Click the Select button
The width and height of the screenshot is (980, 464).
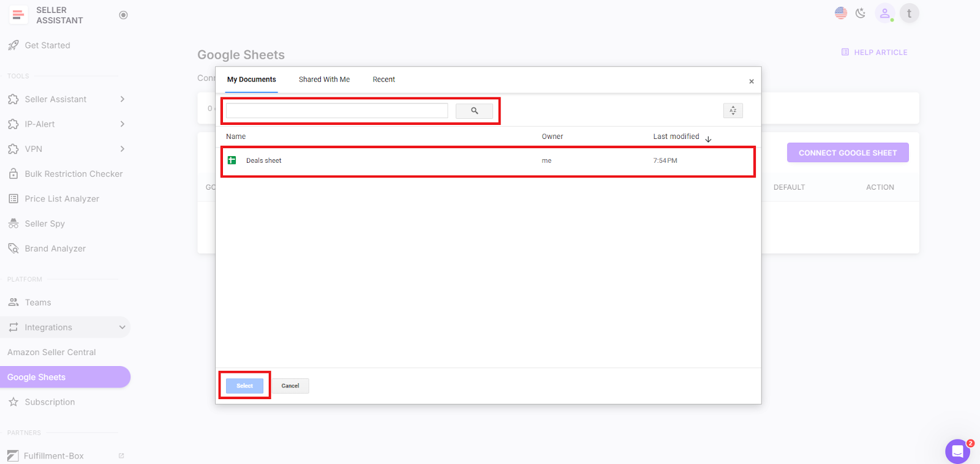(244, 386)
